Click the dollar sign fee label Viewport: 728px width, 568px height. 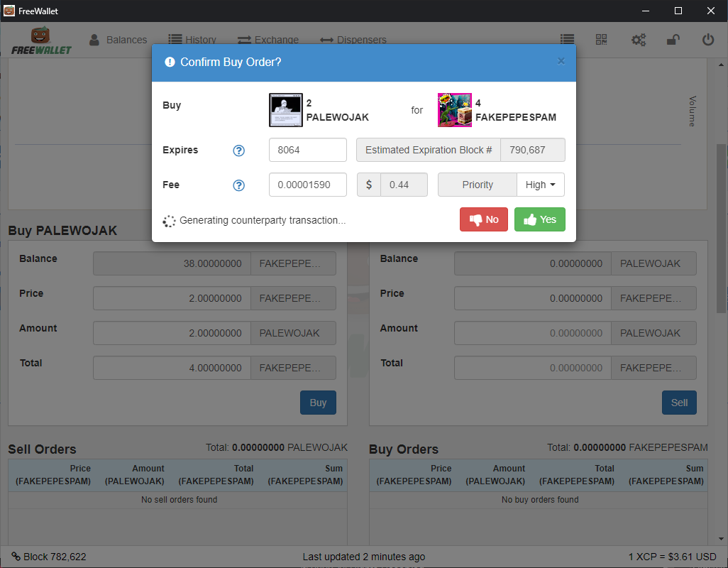[x=369, y=185]
